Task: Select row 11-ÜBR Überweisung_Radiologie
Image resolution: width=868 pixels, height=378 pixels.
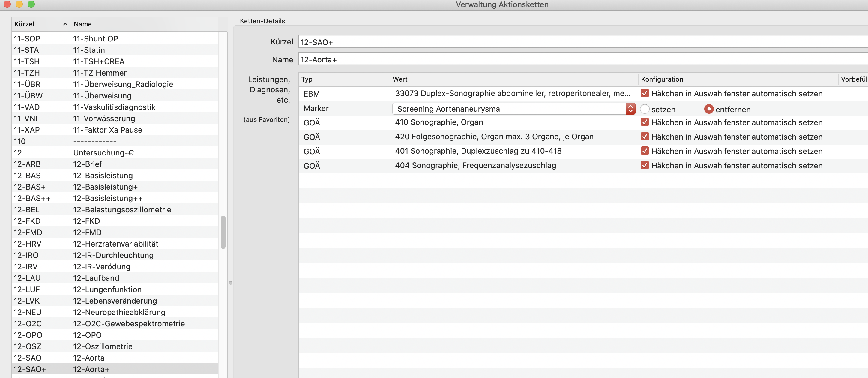Action: 115,84
